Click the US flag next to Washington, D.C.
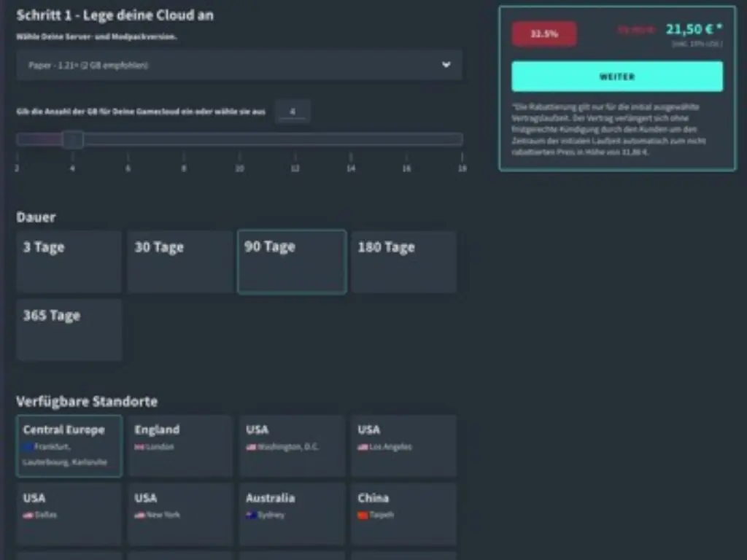Viewport: 747px width, 560px height. click(251, 447)
